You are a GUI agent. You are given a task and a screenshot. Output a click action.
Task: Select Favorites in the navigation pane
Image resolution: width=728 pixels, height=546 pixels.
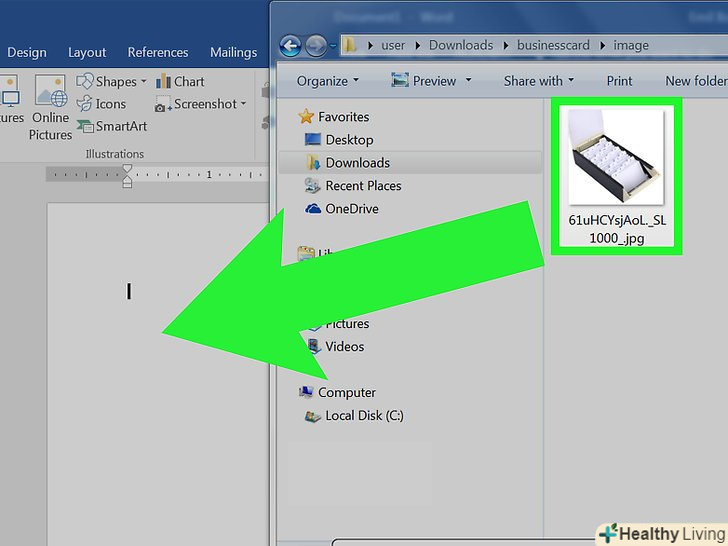tap(334, 117)
